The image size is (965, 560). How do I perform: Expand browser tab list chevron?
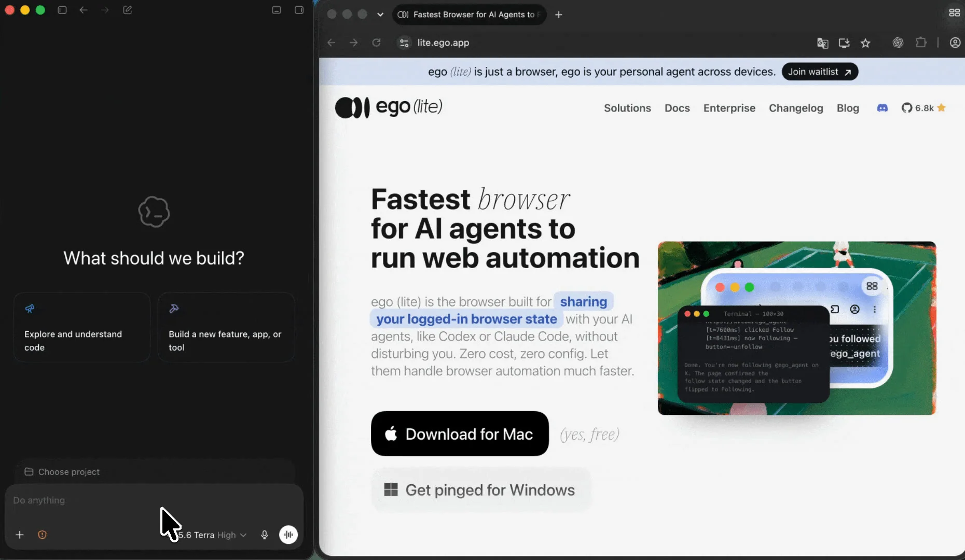tap(380, 15)
